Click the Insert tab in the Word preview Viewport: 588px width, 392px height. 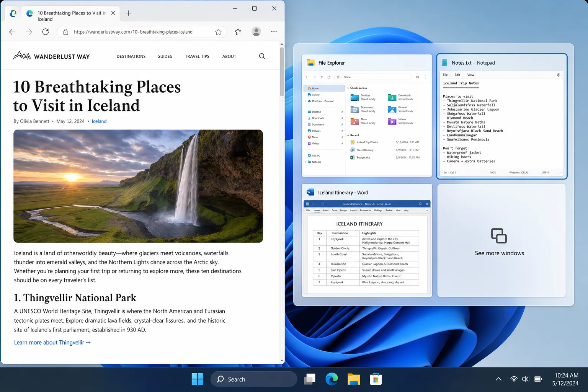[326, 210]
